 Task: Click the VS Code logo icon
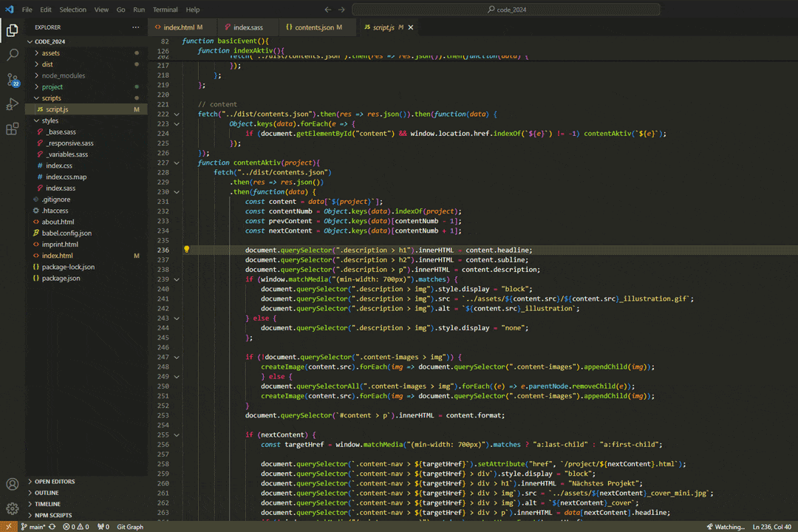[x=9, y=9]
